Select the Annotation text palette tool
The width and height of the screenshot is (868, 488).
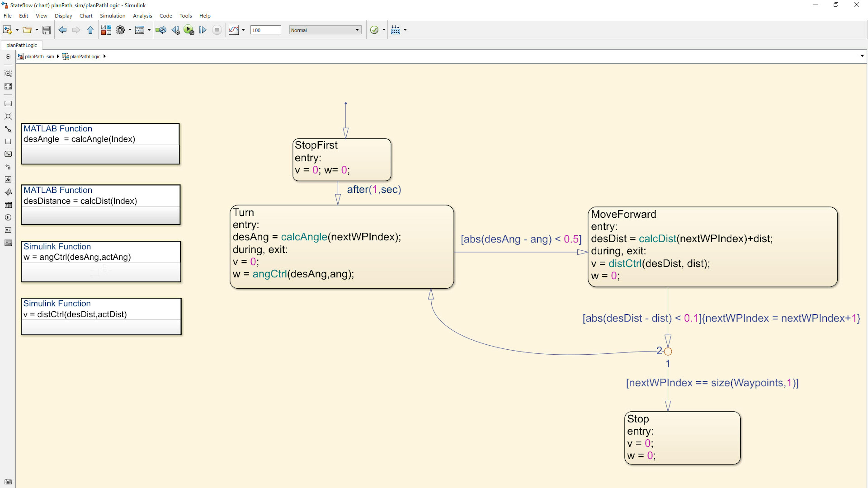[8, 230]
